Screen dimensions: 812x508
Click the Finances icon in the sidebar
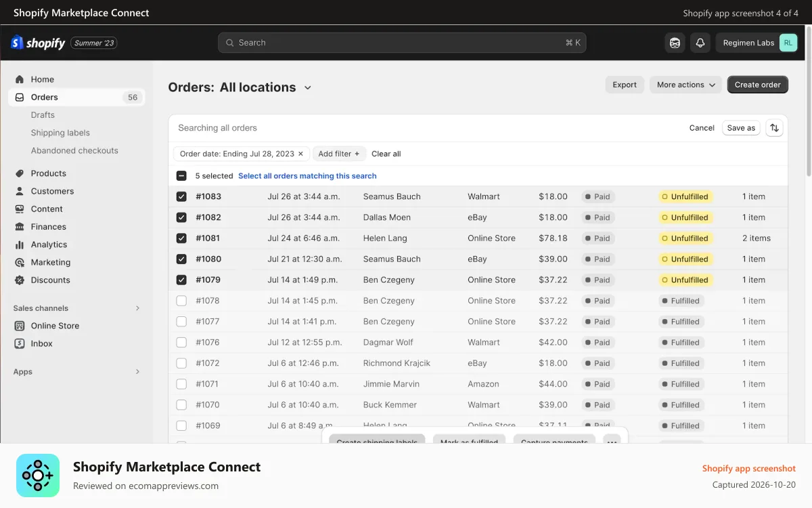(20, 227)
